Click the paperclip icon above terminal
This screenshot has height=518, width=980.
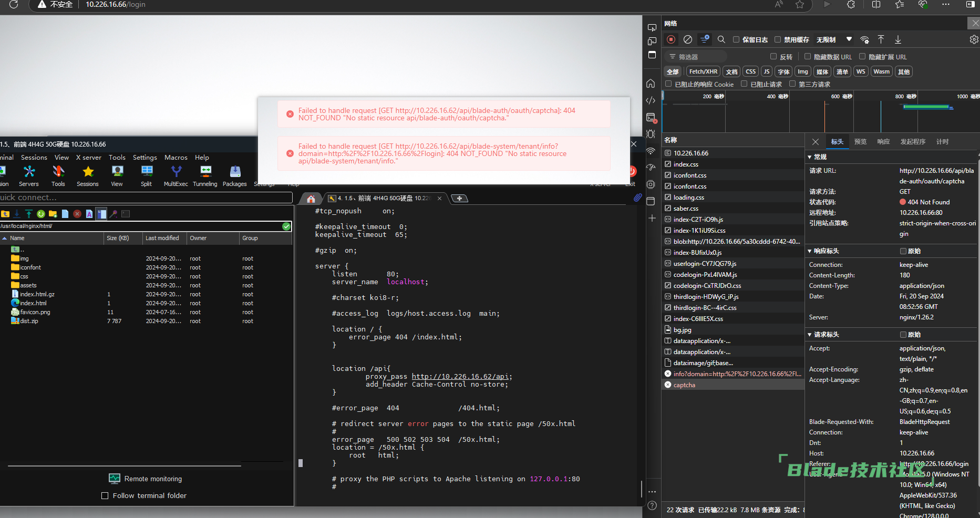pos(637,198)
